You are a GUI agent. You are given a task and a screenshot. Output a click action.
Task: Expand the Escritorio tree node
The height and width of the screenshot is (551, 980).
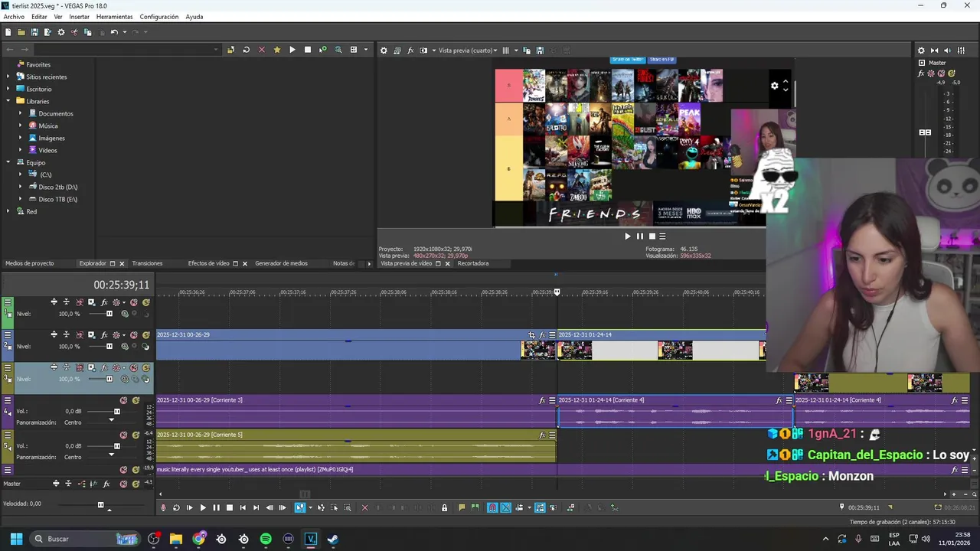(8, 89)
